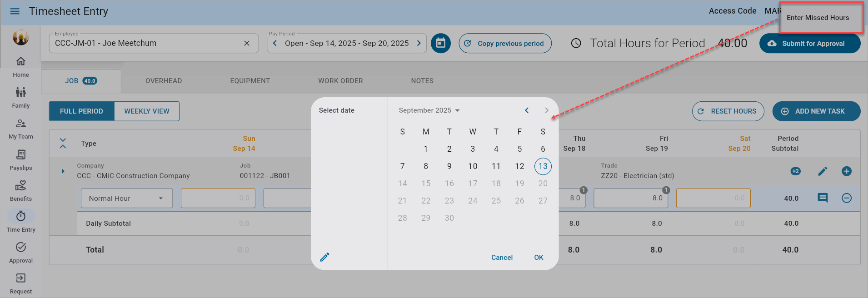Click the Thu Sep 18 hours field
Viewport: 868px width, 298px height.
point(572,198)
